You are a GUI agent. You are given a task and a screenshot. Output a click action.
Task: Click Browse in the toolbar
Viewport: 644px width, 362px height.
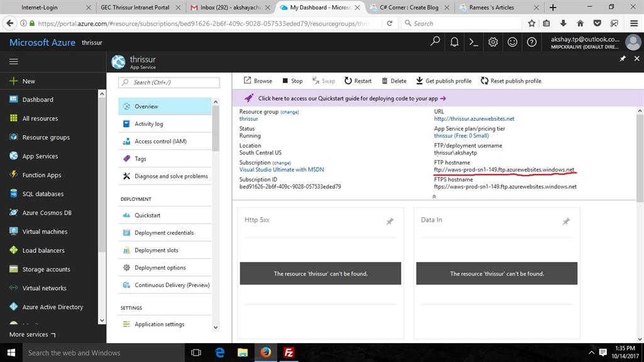coord(258,81)
